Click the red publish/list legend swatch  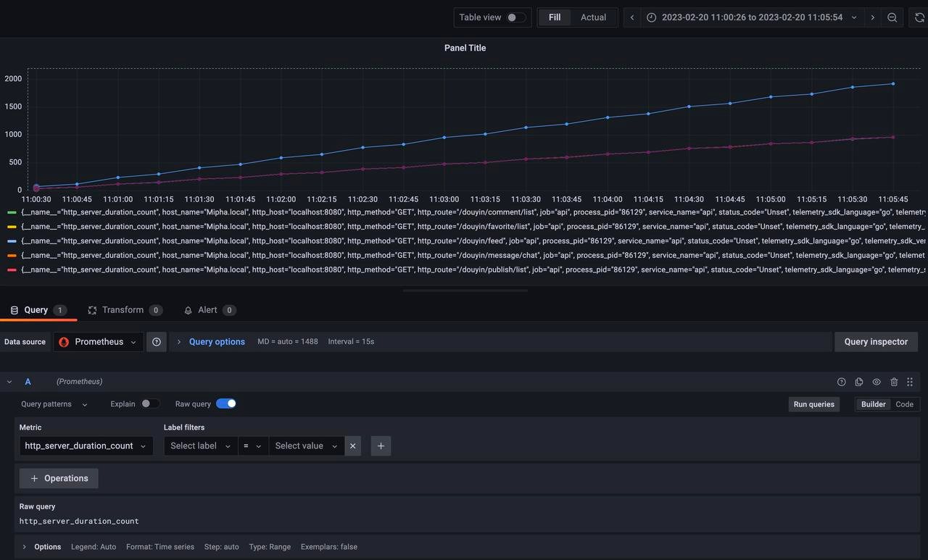(12, 269)
